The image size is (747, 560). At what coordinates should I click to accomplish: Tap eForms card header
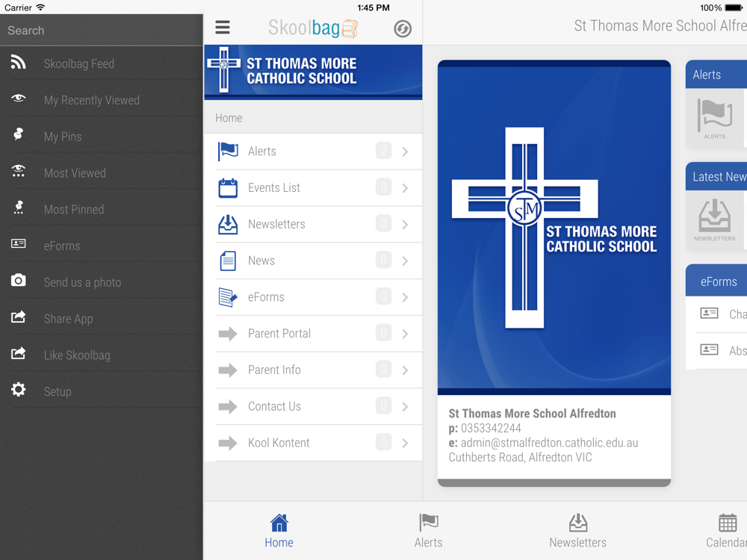pos(716,281)
